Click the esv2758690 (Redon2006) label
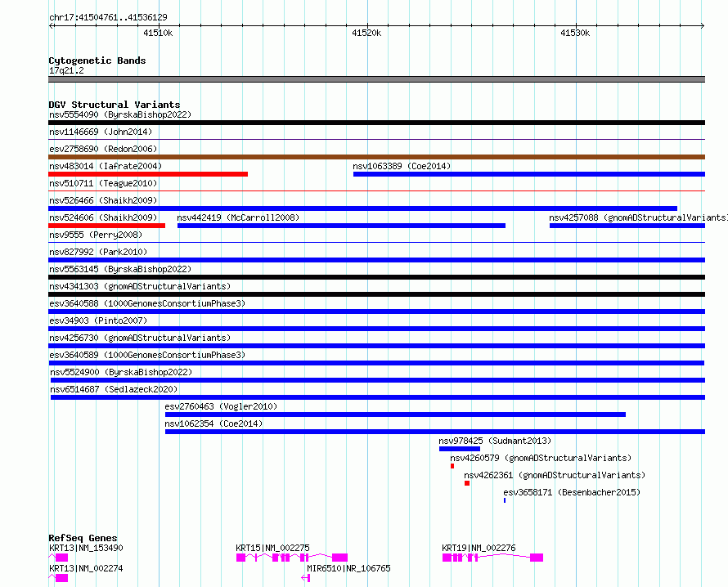This screenshot has width=728, height=587. 103,149
